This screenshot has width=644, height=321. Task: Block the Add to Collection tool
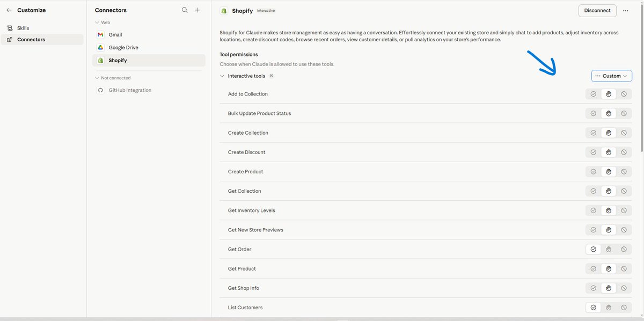[624, 94]
